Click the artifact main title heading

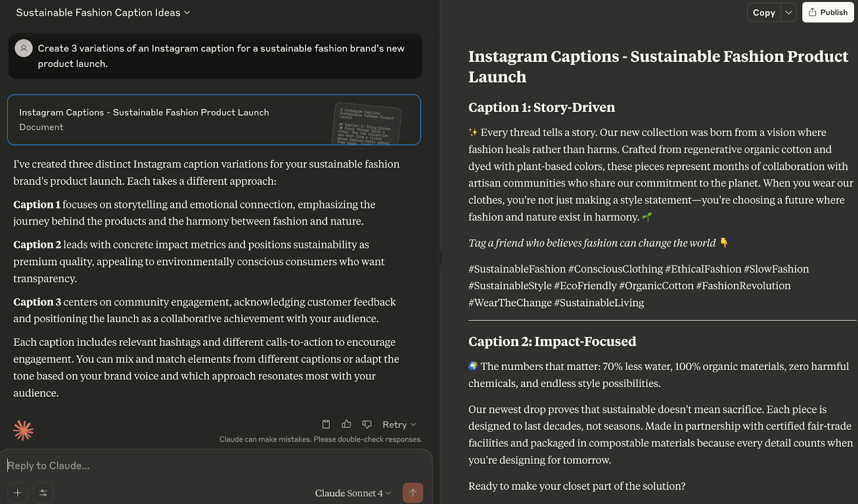click(x=659, y=66)
